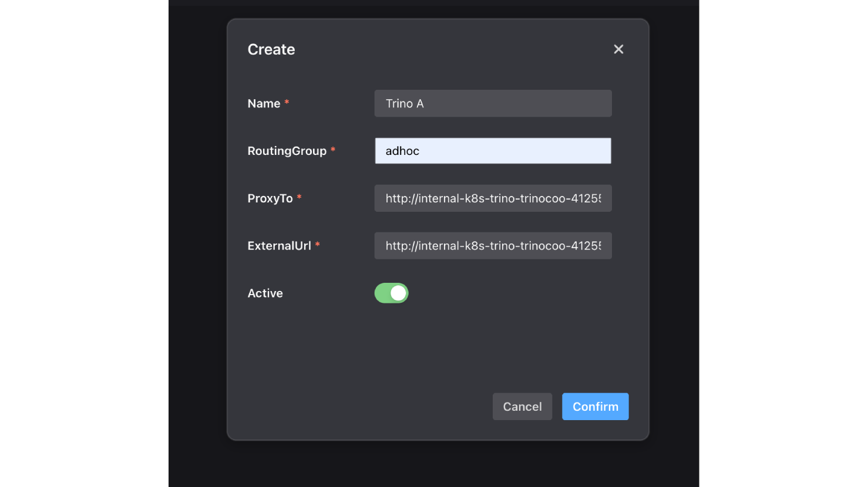Click the required asterisk next to RoutingGroup
The image size is (868, 487).
(x=333, y=150)
